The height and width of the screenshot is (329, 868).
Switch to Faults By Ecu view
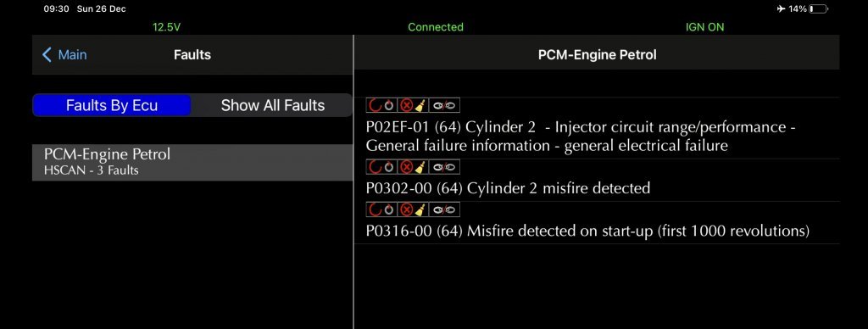pyautogui.click(x=112, y=105)
